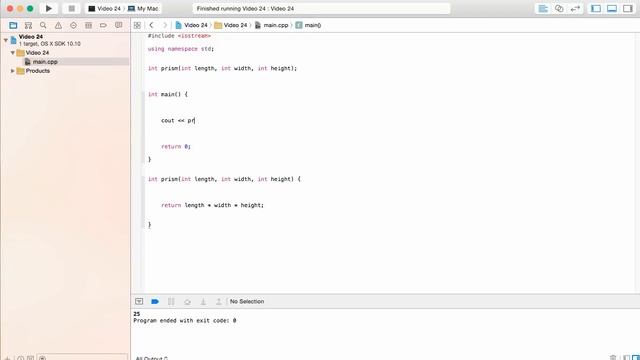Open the Find navigator
Image resolution: width=640 pixels, height=360 pixels.
[43, 25]
